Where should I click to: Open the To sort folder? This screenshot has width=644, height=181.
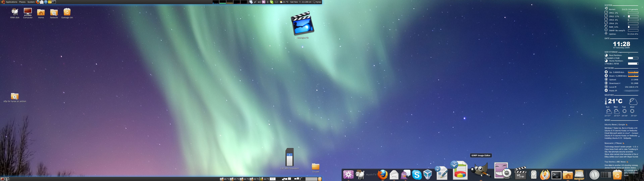click(x=315, y=168)
